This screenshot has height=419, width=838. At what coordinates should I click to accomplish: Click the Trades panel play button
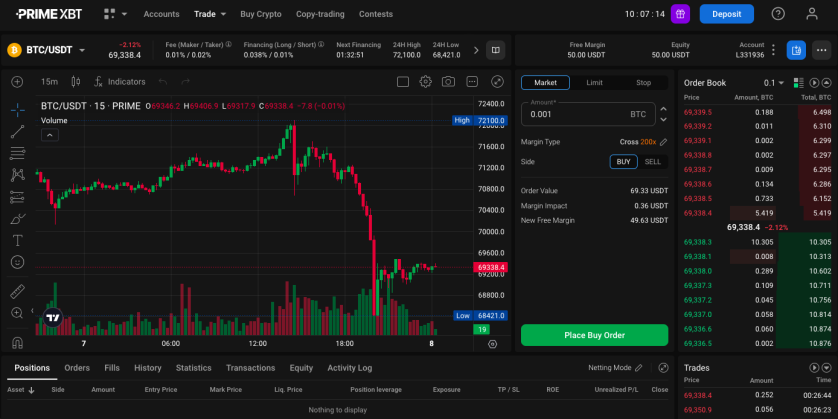click(814, 368)
